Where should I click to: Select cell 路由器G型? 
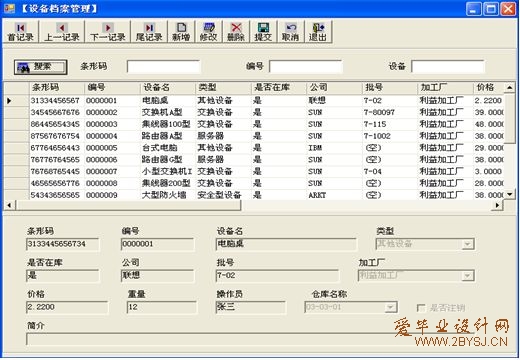click(x=168, y=160)
